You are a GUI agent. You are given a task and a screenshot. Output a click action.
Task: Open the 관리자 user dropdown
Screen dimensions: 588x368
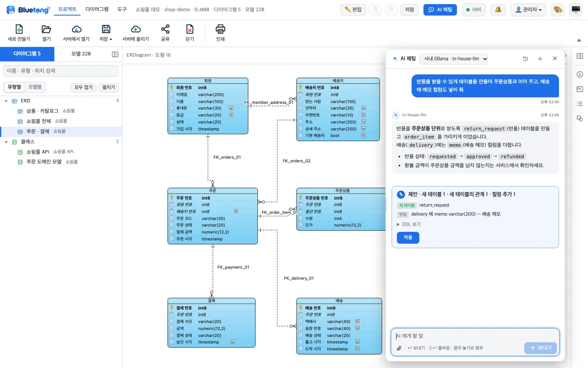click(x=528, y=9)
